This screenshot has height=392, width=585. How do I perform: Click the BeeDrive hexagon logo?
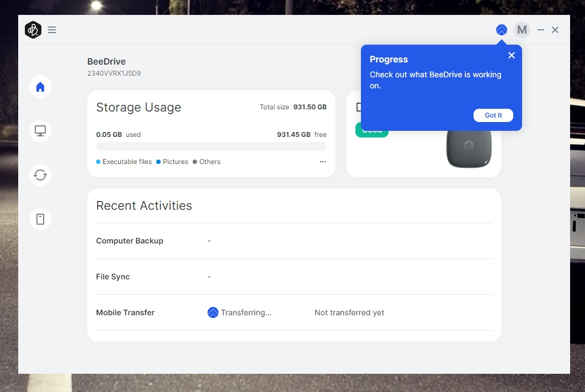33,30
